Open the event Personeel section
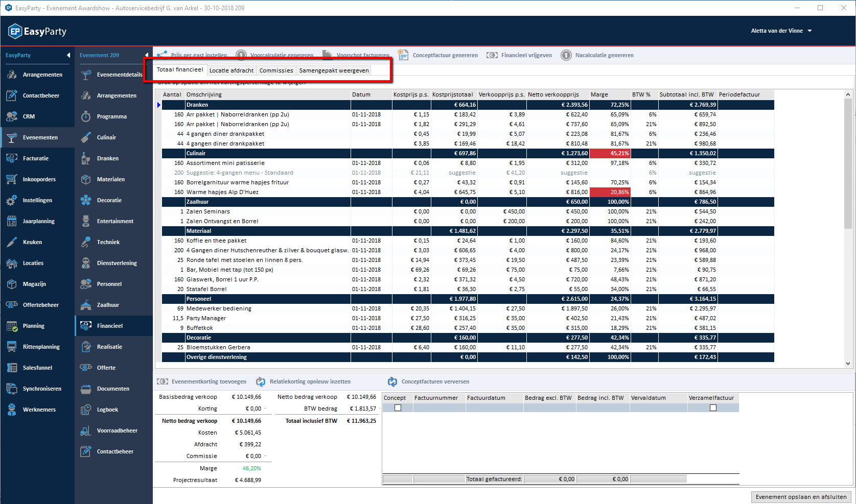This screenshot has width=856, height=504. (x=113, y=284)
